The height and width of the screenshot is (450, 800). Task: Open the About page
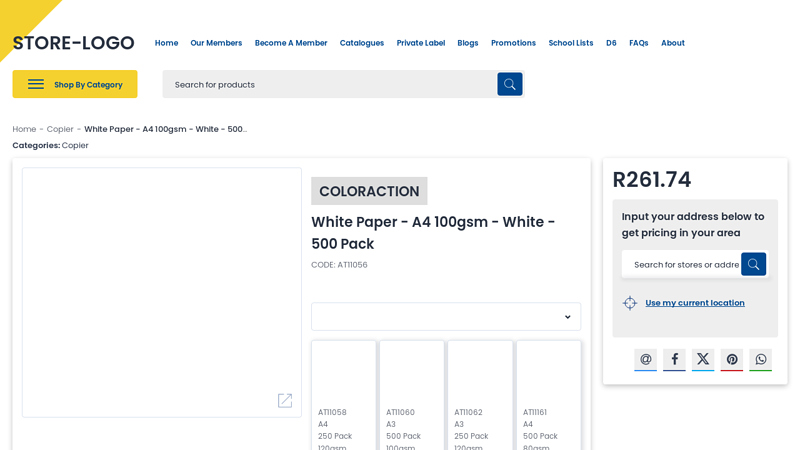pyautogui.click(x=673, y=43)
